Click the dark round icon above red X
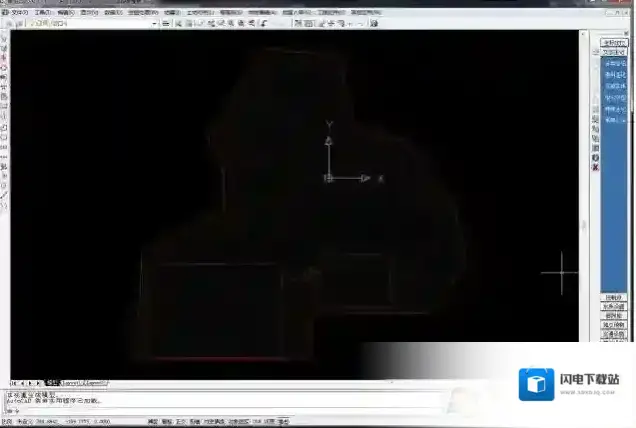636x428 pixels. [595, 158]
